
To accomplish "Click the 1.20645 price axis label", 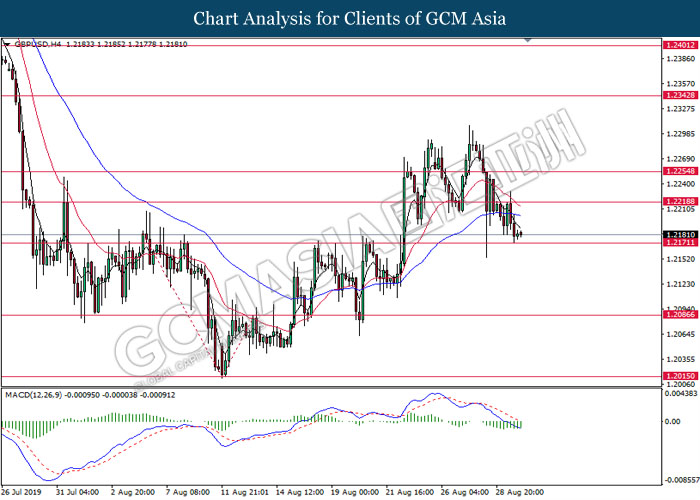I will 681,334.
